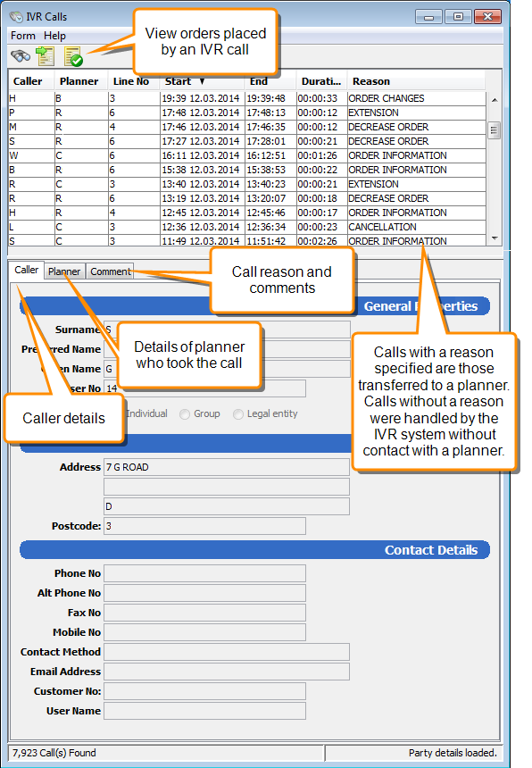Screen dimensions: 532x768
Task: Select call ending 15:38:53
Action: point(247,170)
